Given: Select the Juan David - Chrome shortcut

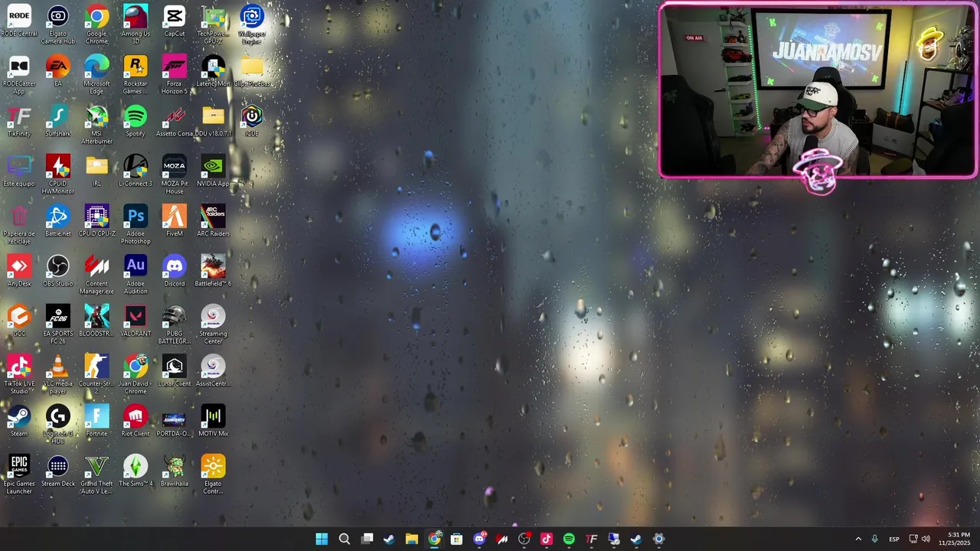Looking at the screenshot, I should click(x=136, y=375).
